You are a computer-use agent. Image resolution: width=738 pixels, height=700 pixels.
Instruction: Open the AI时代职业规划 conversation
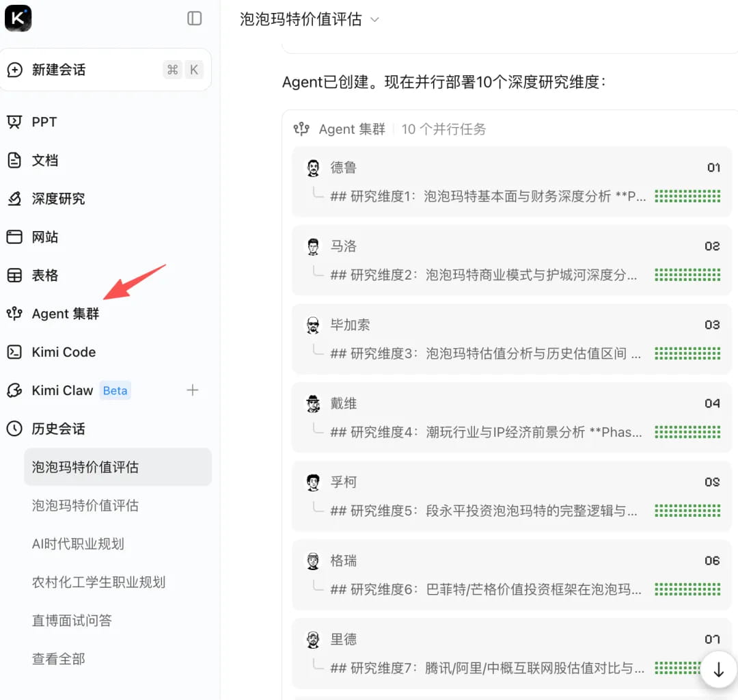tap(78, 543)
